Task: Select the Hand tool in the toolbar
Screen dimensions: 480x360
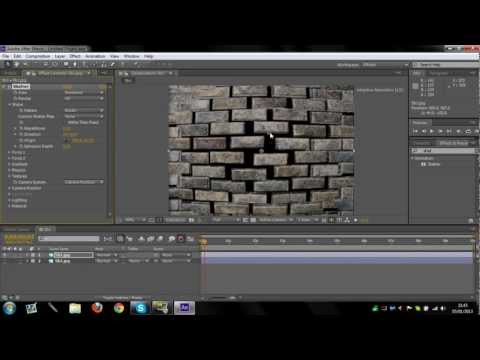Action: pos(16,64)
